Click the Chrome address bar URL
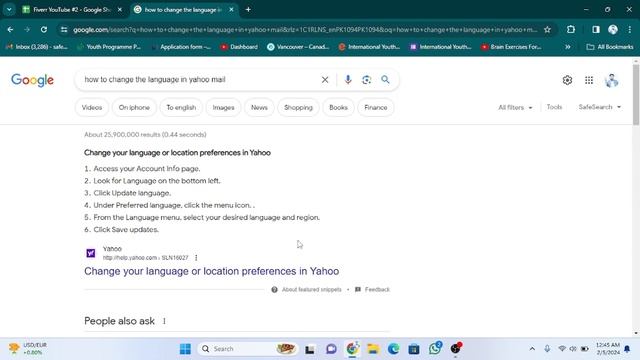The image size is (640, 360). click(x=305, y=29)
